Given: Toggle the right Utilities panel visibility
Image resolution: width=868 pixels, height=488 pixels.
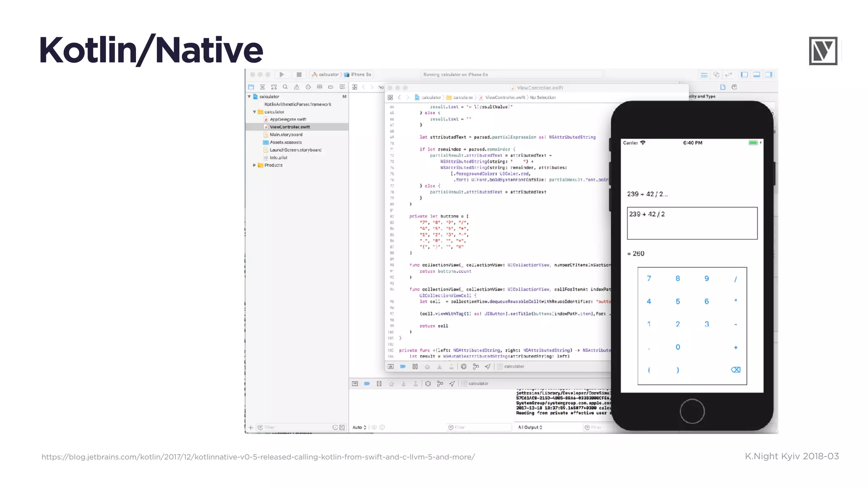Looking at the screenshot, I should tap(769, 75).
